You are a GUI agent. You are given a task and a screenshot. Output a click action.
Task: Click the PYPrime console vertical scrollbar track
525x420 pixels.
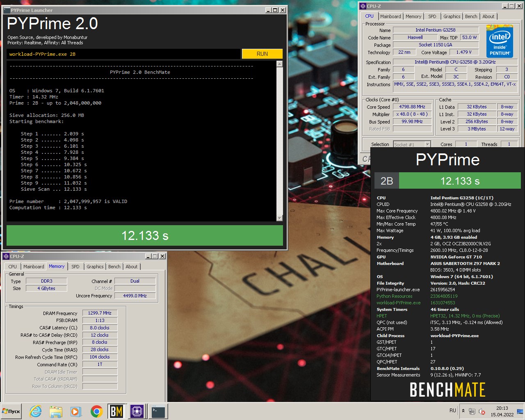point(280,141)
